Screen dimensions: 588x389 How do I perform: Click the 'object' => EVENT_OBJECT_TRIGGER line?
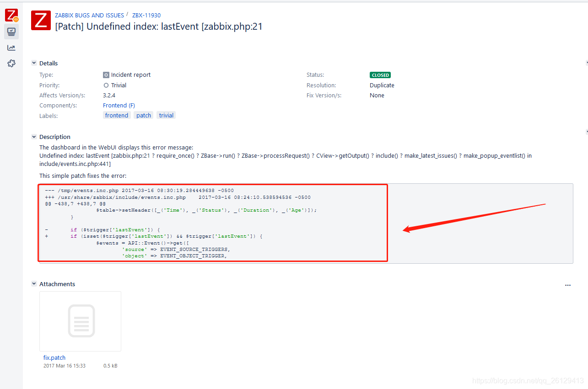[x=174, y=256]
